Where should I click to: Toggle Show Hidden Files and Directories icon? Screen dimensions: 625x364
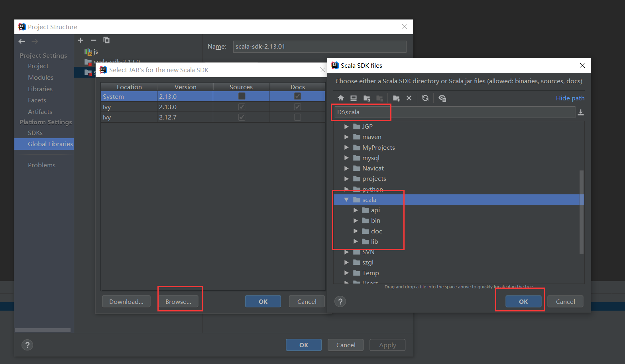442,98
